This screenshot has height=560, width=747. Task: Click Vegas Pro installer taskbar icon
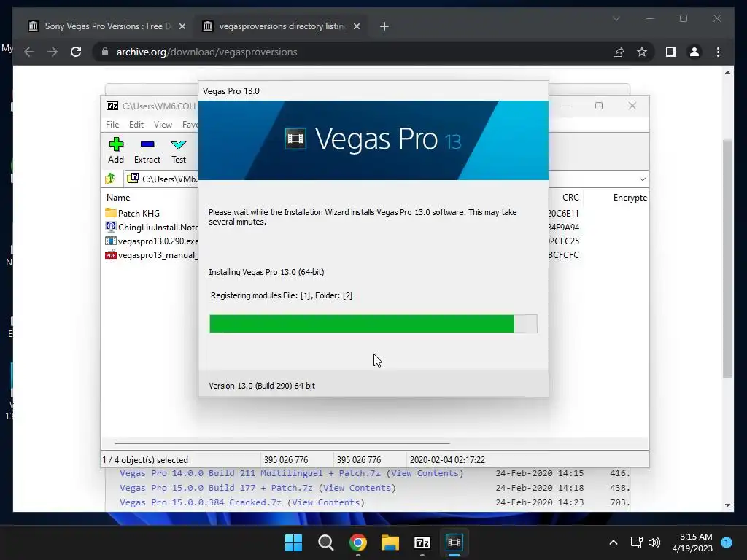(x=454, y=542)
